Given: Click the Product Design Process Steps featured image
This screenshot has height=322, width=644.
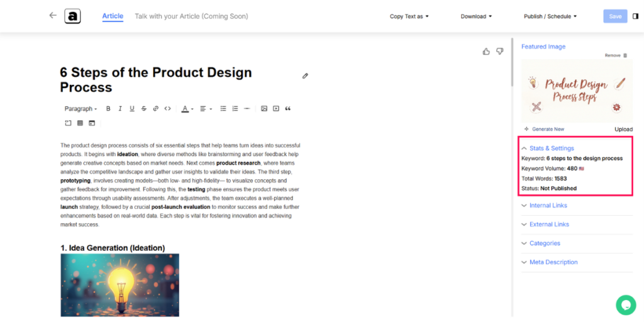Looking at the screenshot, I should [x=577, y=91].
